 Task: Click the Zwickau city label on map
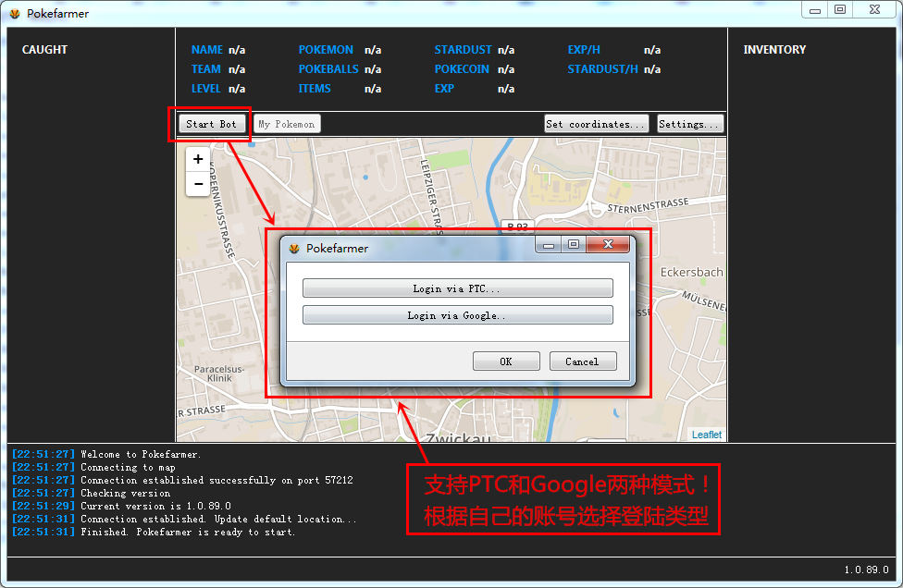[456, 439]
